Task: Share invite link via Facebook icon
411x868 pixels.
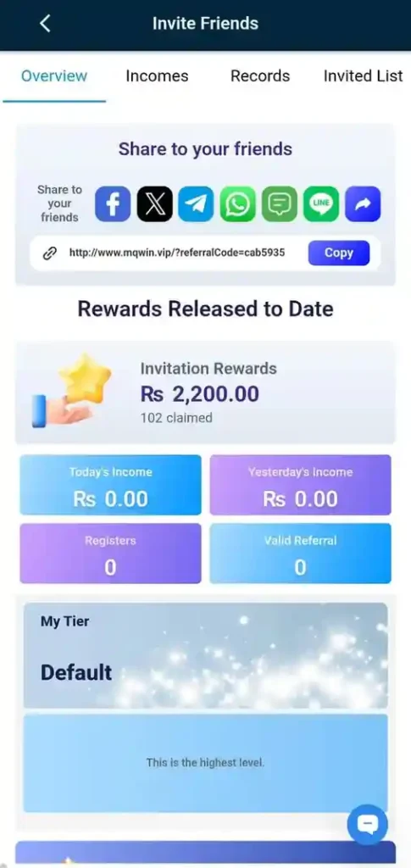Action: coord(113,203)
